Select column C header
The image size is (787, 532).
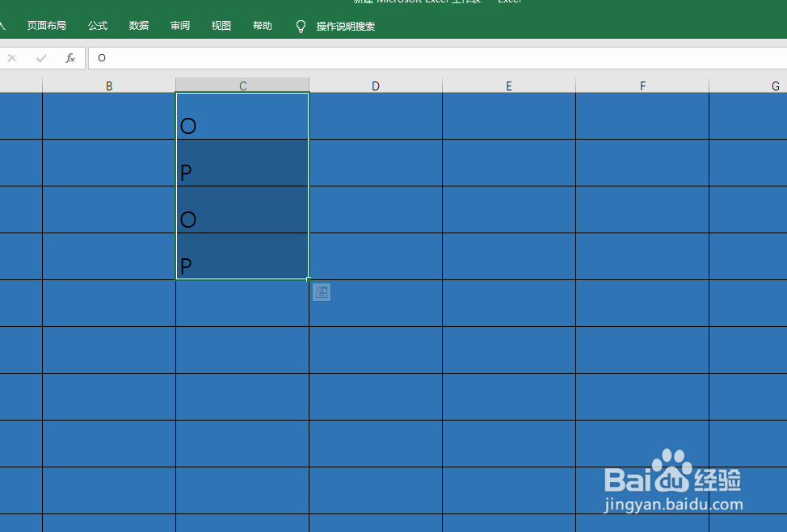(242, 86)
